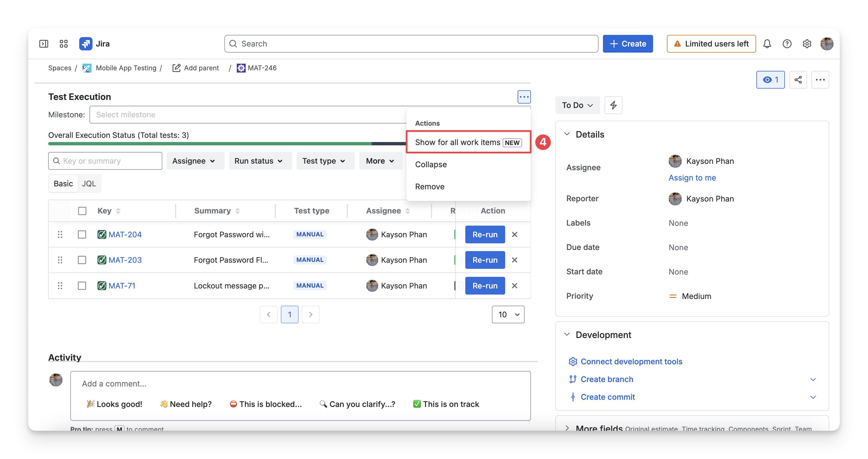Click Assign to me link
This screenshot has width=868, height=459.
[x=692, y=178]
